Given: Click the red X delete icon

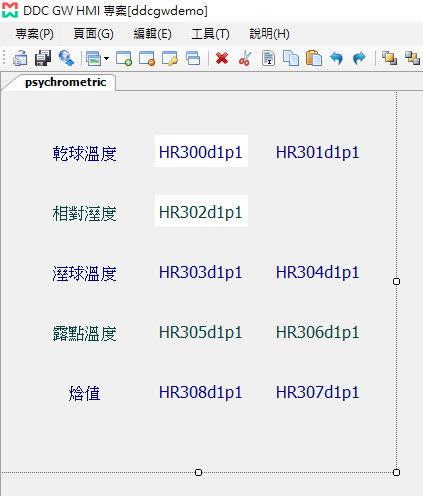Looking at the screenshot, I should coord(222,58).
